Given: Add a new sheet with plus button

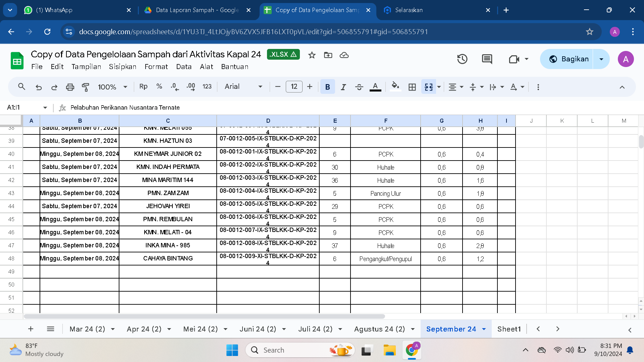Looking at the screenshot, I should pos(31,329).
